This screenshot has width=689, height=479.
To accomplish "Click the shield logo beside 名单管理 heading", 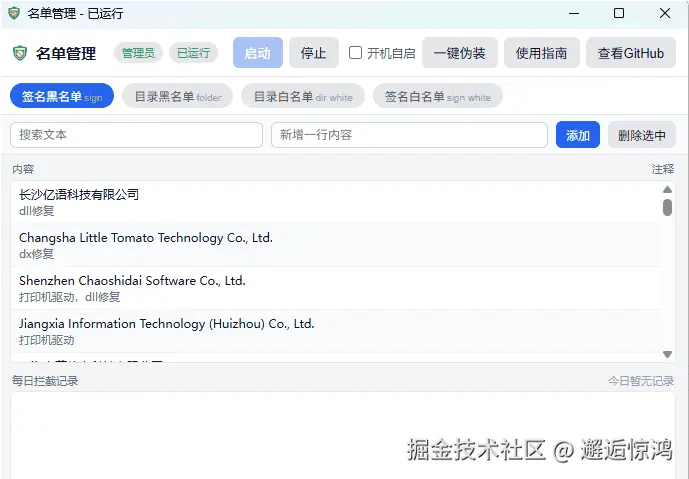I will 20,53.
